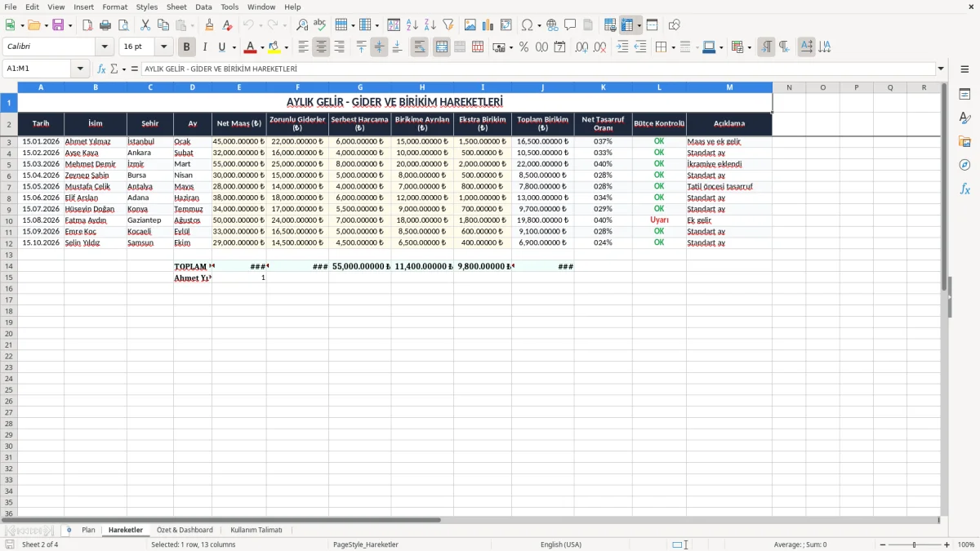Switch to Özet & Dashboard sheet tab
This screenshot has height=551, width=980.
coord(185,531)
